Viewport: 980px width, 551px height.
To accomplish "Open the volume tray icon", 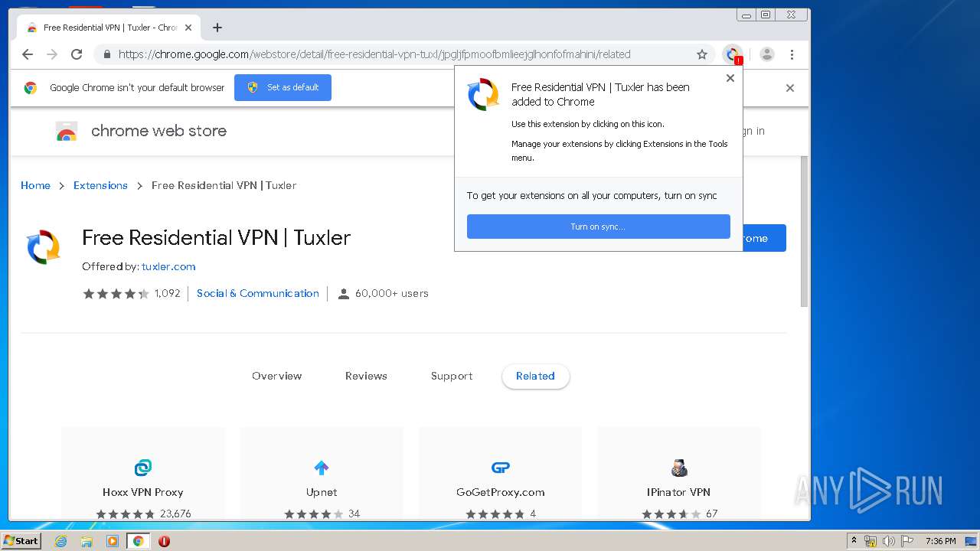I will point(889,541).
